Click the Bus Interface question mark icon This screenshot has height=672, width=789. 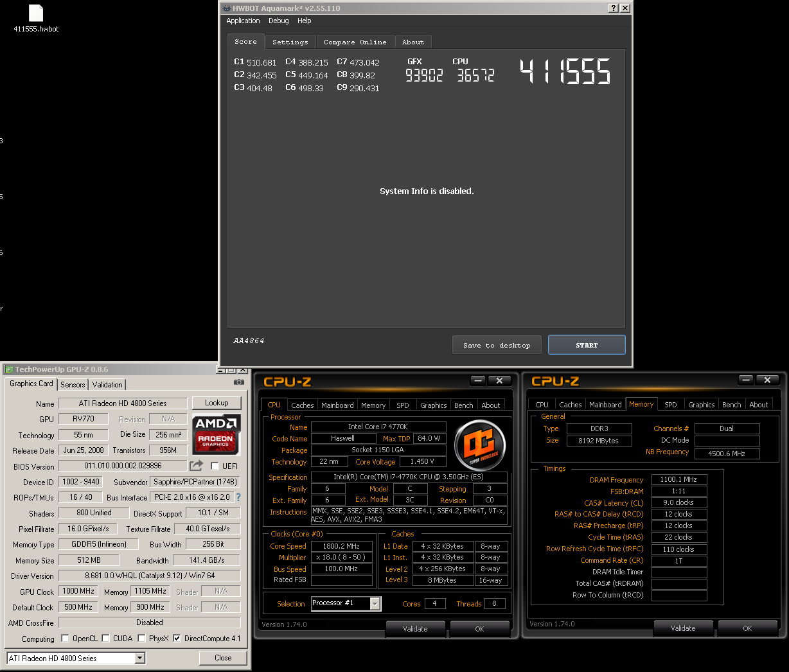(238, 497)
